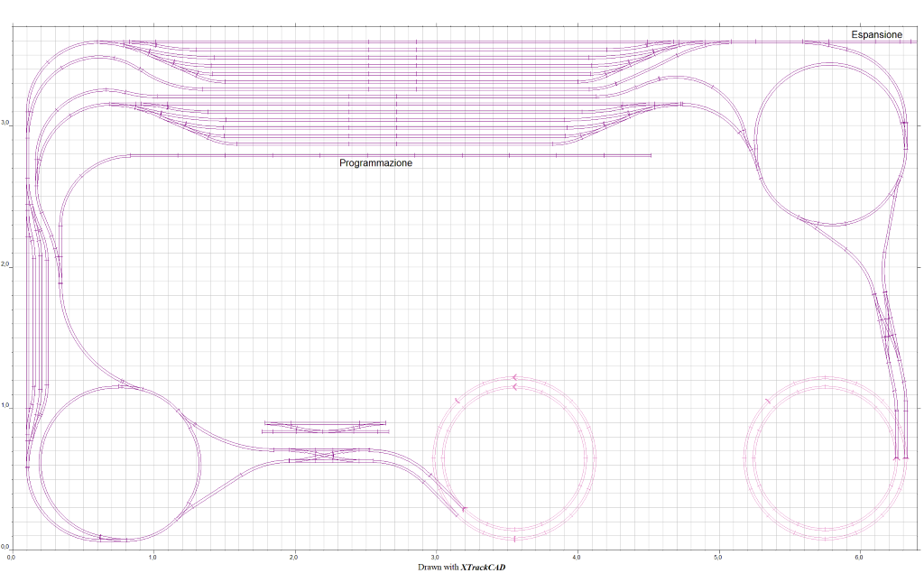This screenshot has width=924, height=573.
Task: Select the light pink helix at bottom right
Action: [x=824, y=377]
